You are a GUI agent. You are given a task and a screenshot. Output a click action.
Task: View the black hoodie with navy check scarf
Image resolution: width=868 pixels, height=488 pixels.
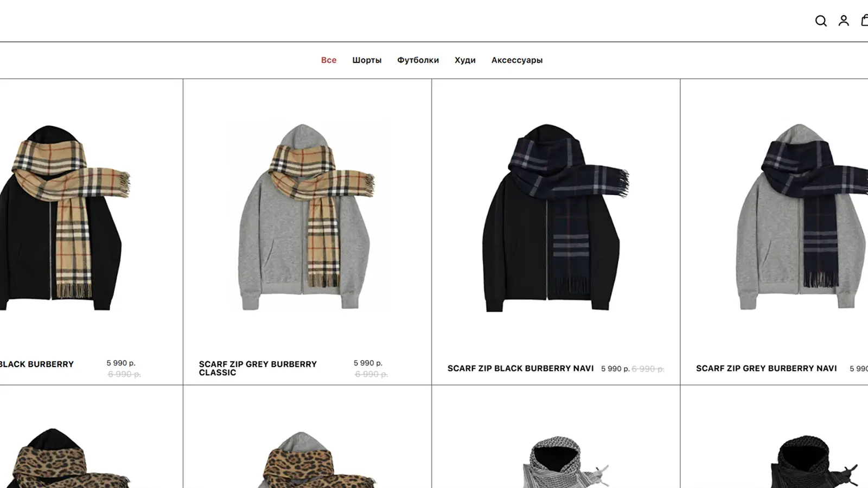pyautogui.click(x=555, y=218)
